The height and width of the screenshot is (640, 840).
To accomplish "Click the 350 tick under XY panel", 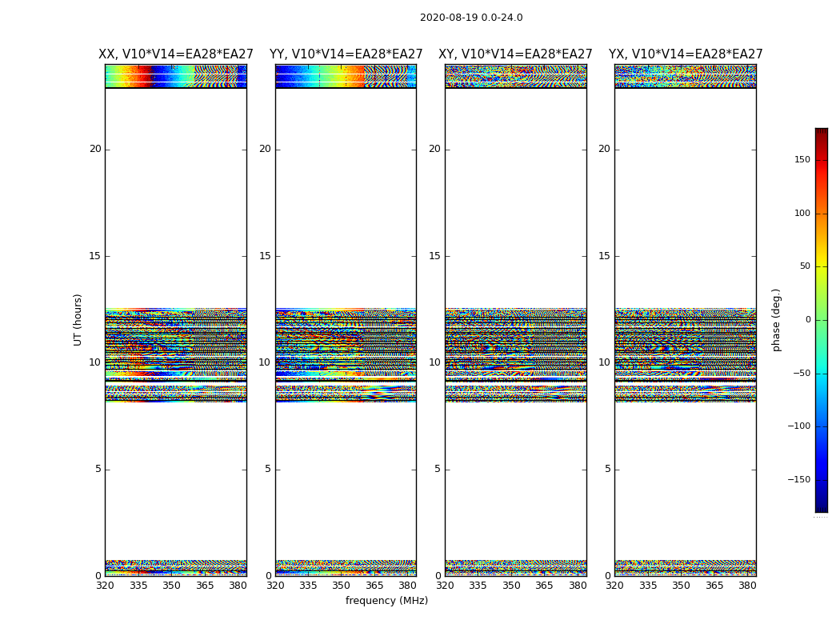I will coord(511,586).
